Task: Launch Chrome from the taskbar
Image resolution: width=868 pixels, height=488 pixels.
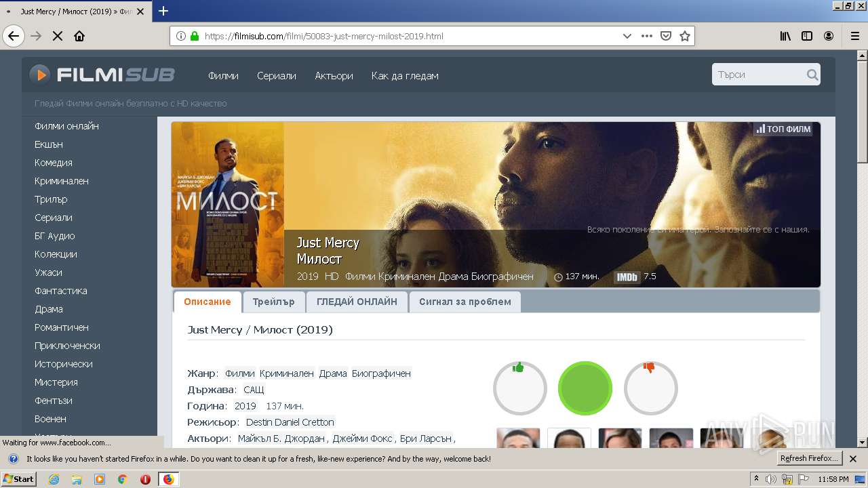Action: 122,479
